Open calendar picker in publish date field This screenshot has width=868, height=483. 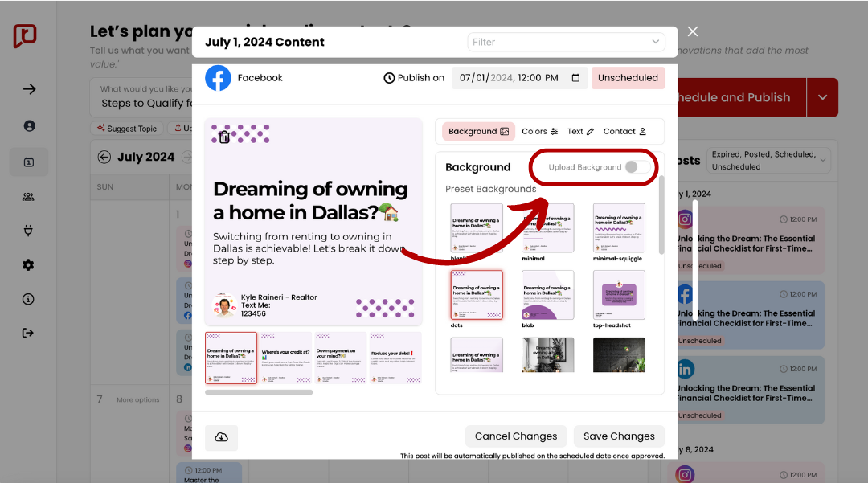coord(575,78)
